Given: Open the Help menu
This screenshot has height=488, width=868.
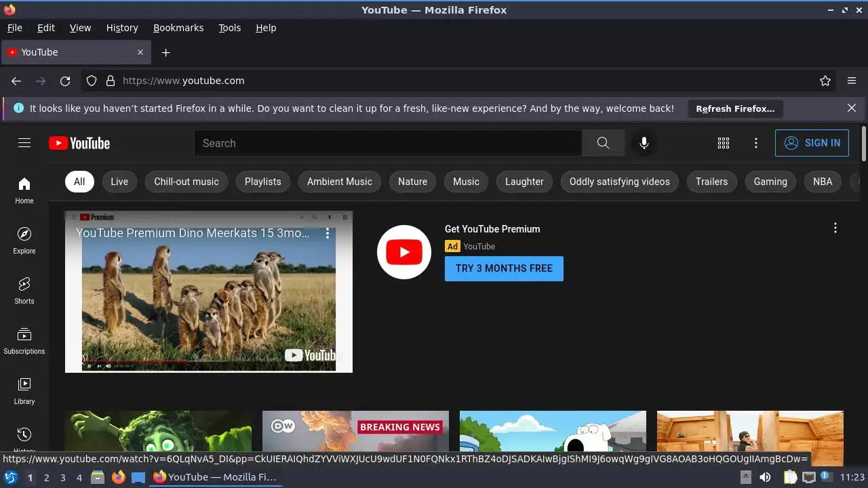Looking at the screenshot, I should pyautogui.click(x=266, y=28).
